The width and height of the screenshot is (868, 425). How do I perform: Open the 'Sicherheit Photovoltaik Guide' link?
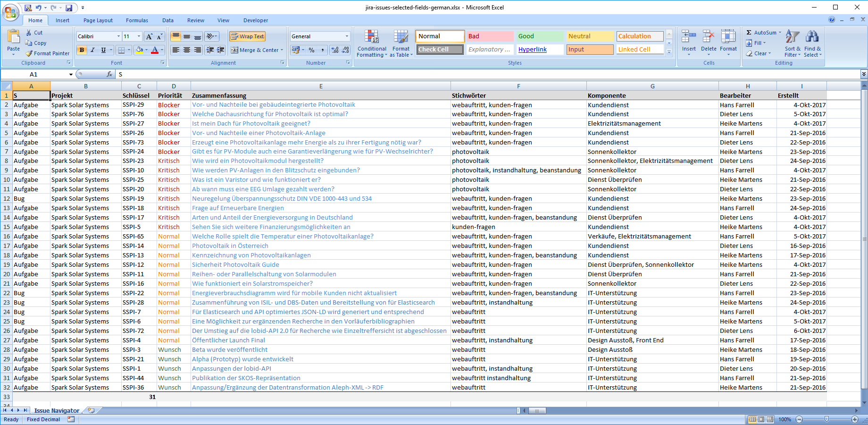(235, 264)
